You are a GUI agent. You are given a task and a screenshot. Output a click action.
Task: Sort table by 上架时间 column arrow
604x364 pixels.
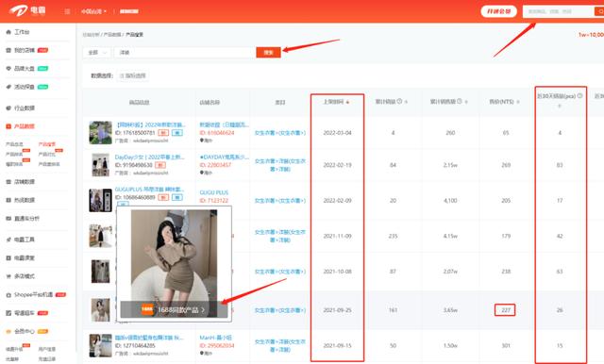click(x=348, y=102)
